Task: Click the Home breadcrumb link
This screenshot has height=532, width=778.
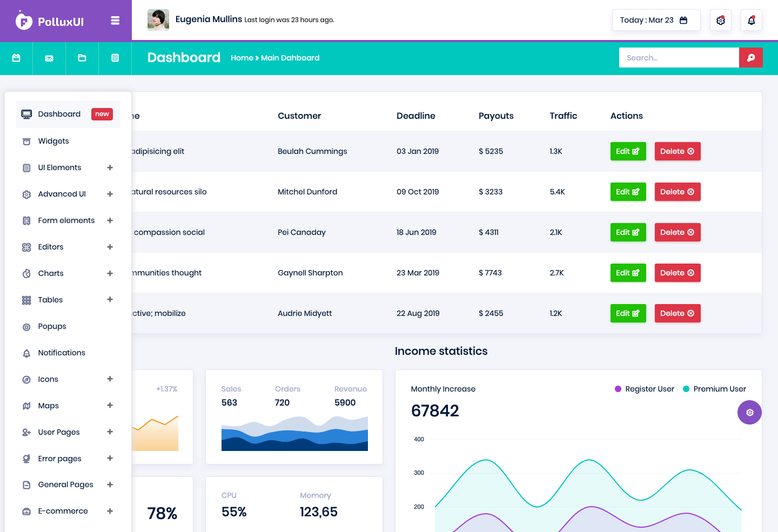Action: [x=242, y=58]
